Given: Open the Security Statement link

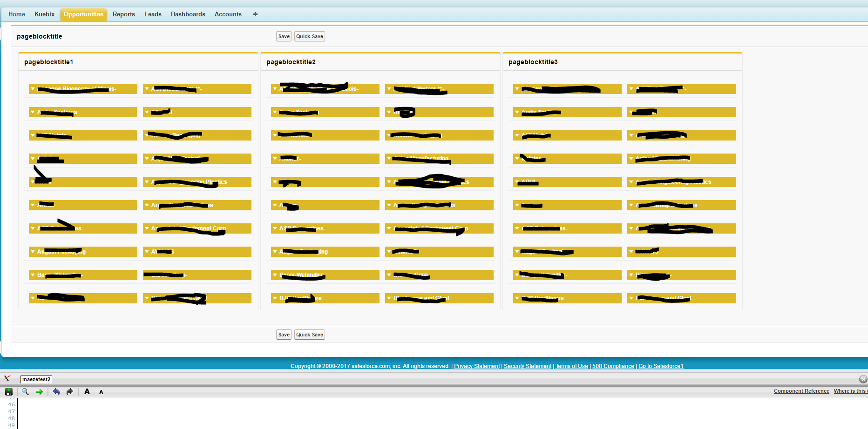Looking at the screenshot, I should coord(528,366).
